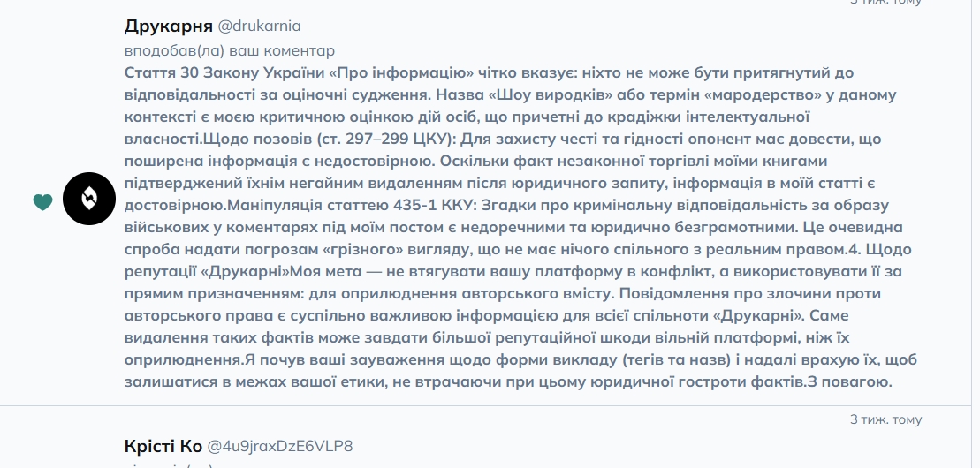Click the "вподобав(ла) ваш коментар" notification label

229,50
